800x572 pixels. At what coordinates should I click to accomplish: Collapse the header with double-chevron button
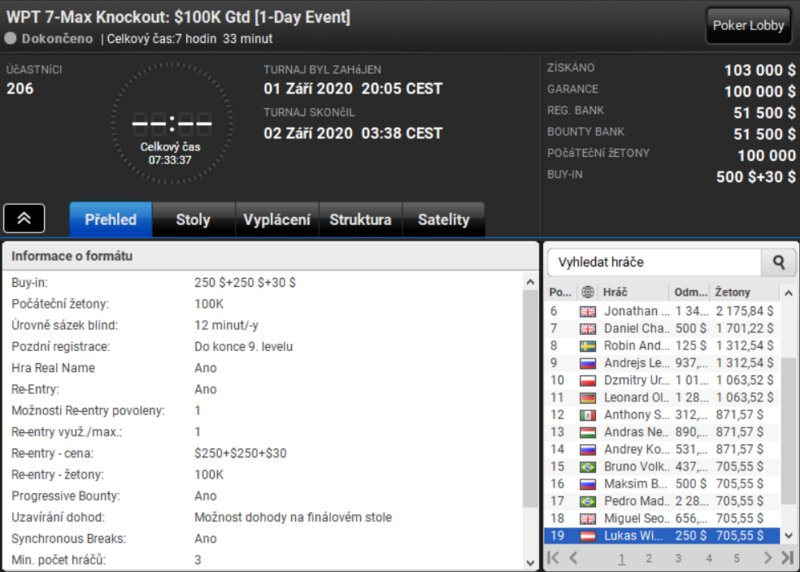[24, 218]
